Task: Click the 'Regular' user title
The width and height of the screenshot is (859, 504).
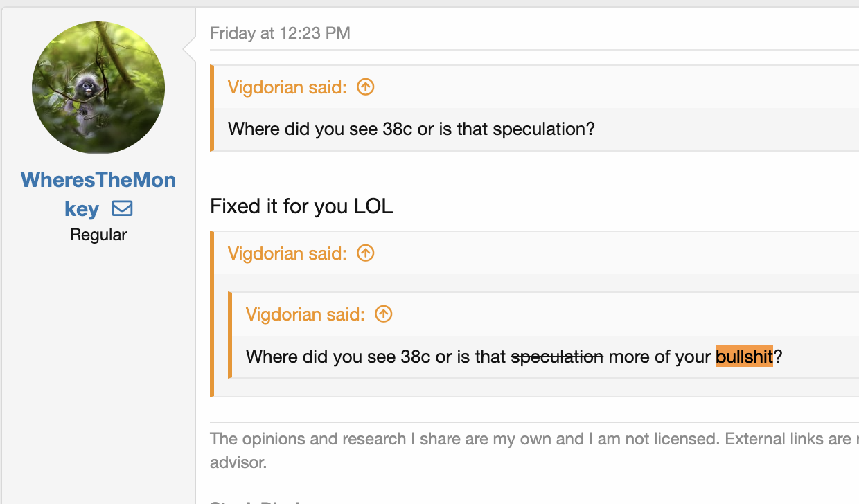Action: coord(98,235)
